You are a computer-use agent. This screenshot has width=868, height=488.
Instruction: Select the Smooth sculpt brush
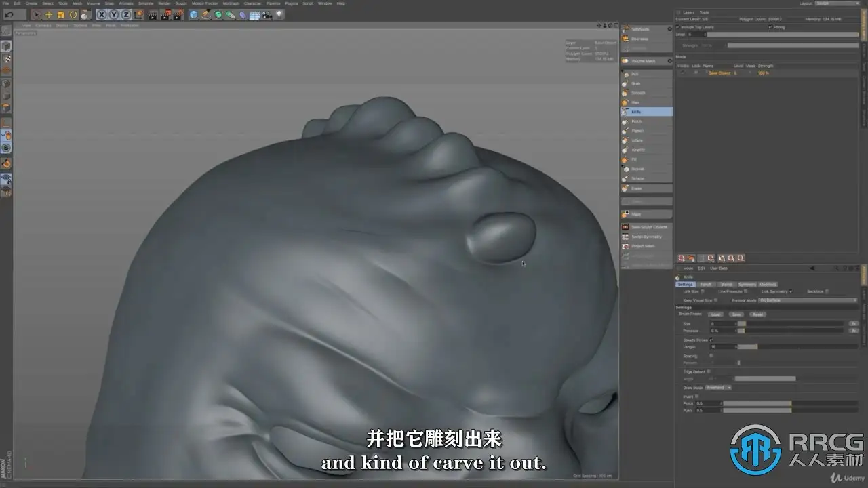pos(646,93)
